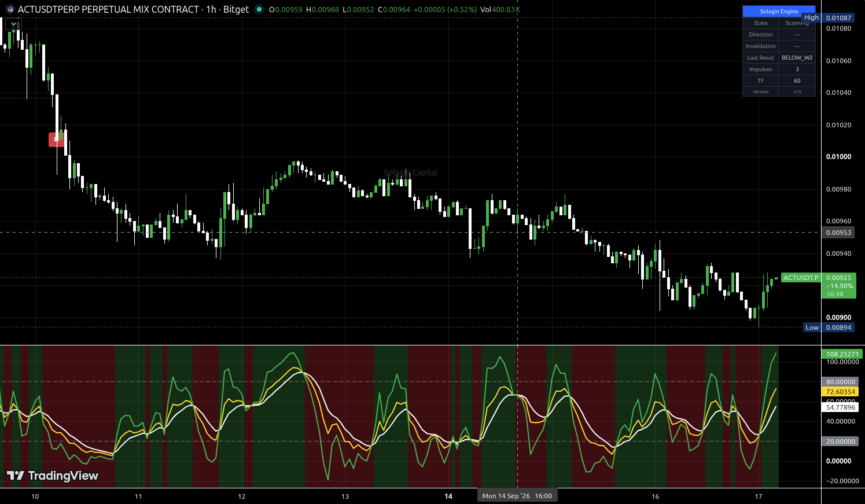Viewport: 865px width, 504px height.
Task: Click the TF value 60 cell
Action: (797, 81)
